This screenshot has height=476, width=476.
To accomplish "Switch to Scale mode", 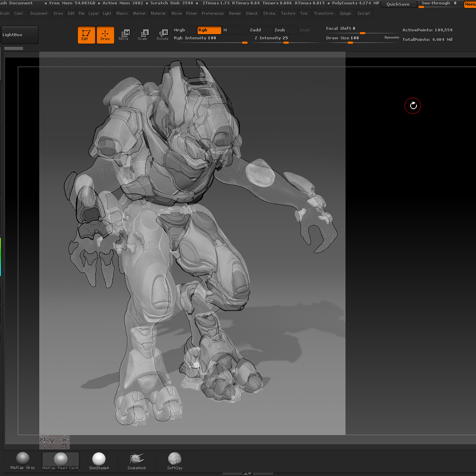I will [x=143, y=35].
